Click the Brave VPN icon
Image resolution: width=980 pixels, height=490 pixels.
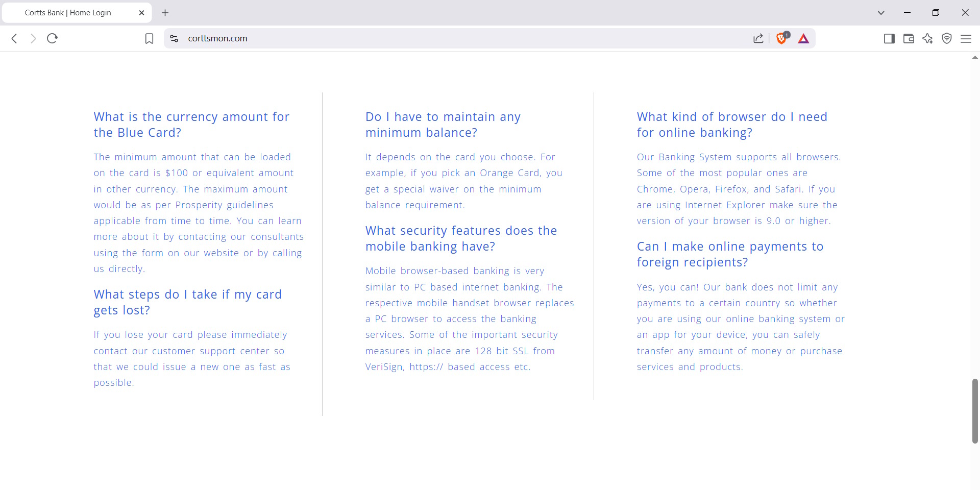[x=947, y=38]
